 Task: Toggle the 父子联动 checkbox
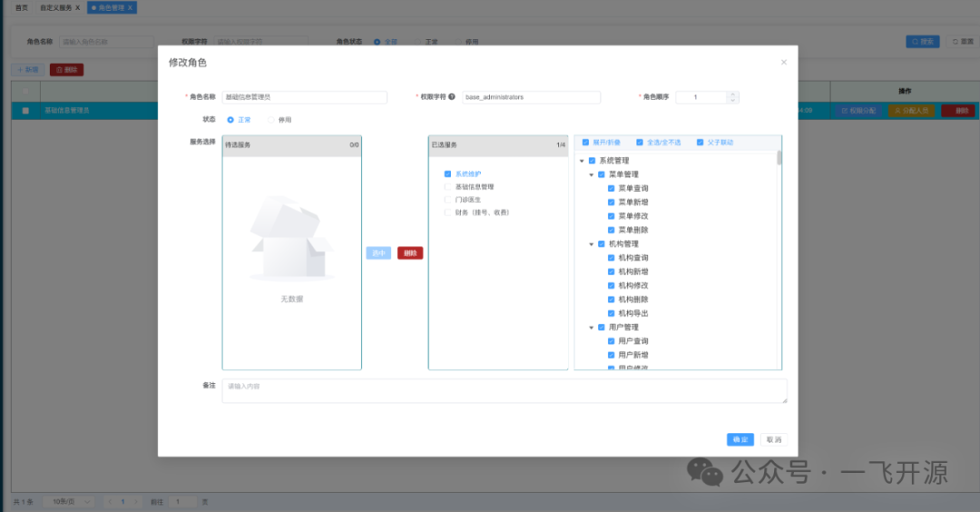pos(700,143)
